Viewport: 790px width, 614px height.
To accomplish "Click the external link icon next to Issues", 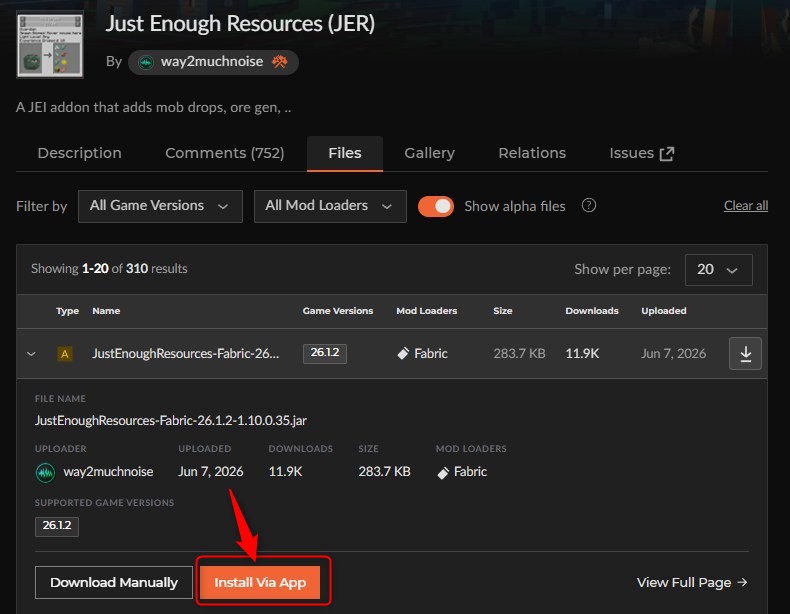I will 667,154.
